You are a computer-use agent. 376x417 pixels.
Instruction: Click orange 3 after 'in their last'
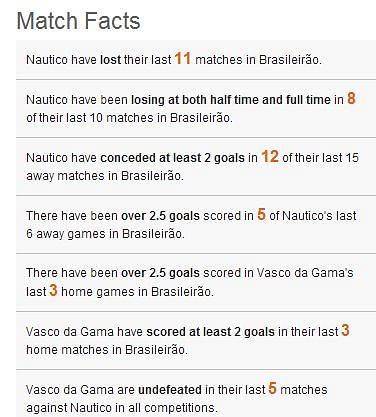point(345,330)
